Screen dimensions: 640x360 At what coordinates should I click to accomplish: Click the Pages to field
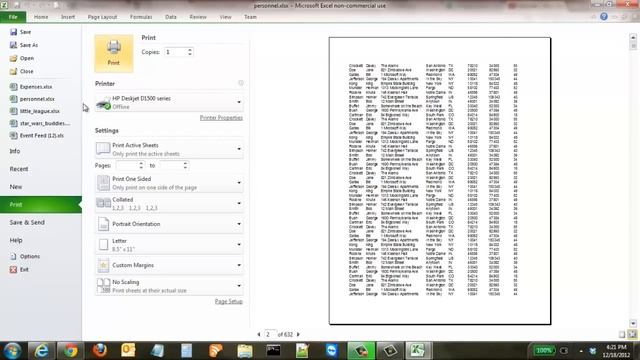171,165
